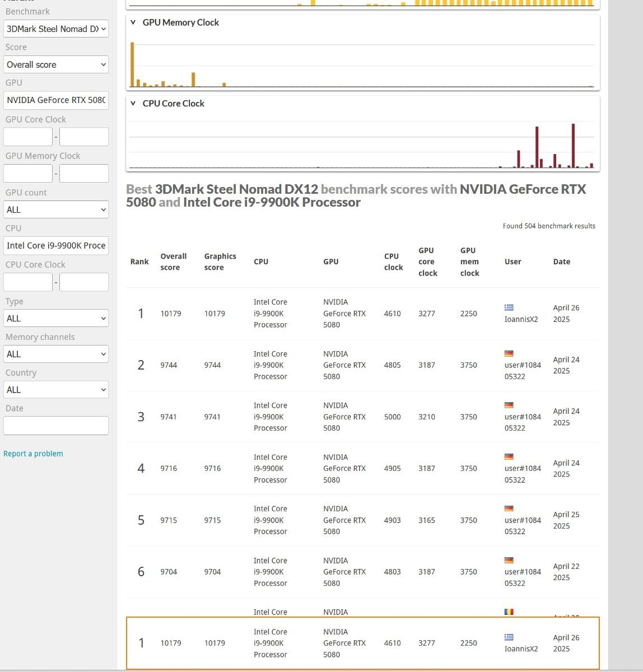643x672 pixels.
Task: Click overall score 9715 in rank 5
Action: [x=169, y=520]
